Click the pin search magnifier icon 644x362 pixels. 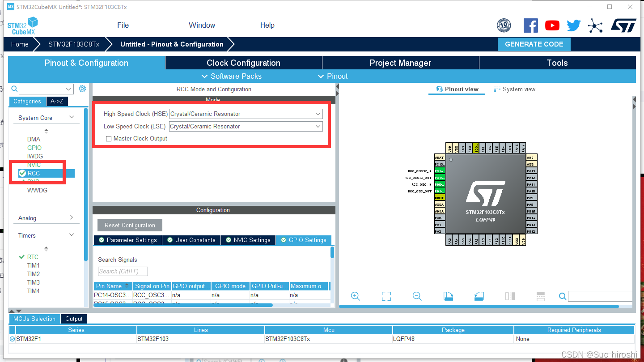563,296
